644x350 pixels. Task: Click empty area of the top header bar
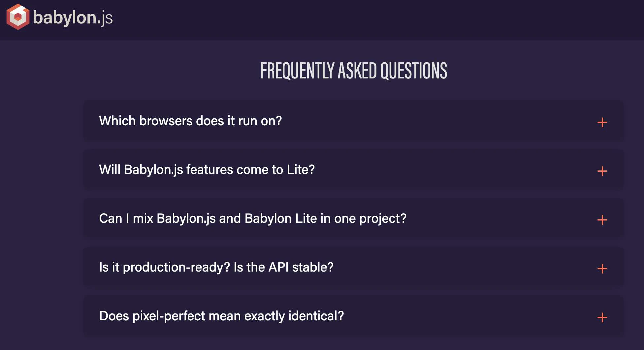(x=363, y=20)
